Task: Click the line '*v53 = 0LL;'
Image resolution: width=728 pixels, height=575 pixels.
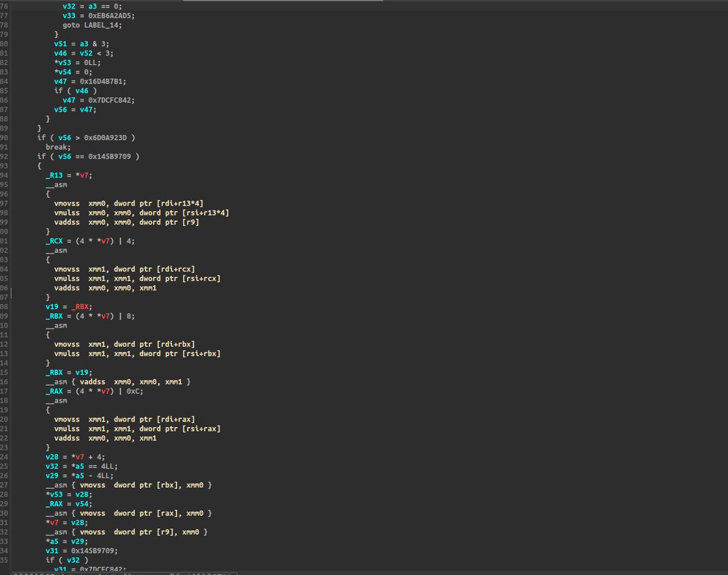Action: (77, 62)
